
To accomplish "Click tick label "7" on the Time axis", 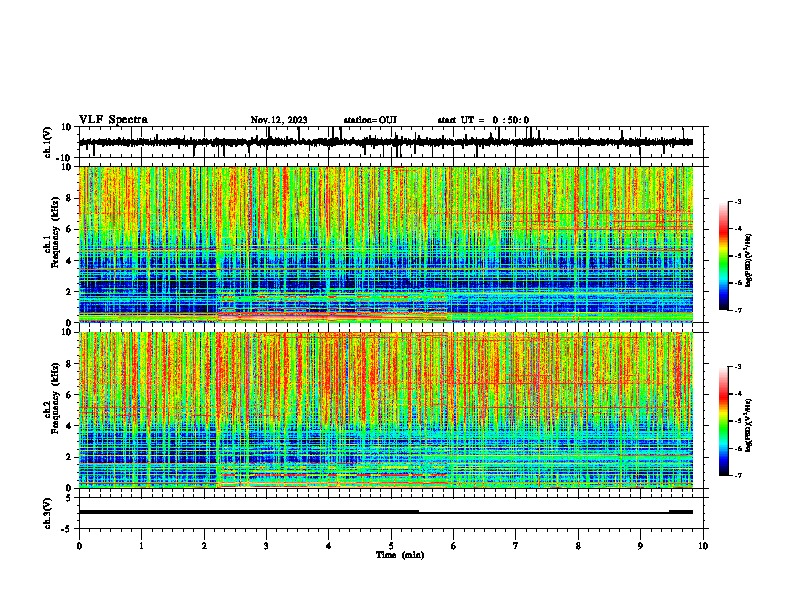I will click(516, 546).
